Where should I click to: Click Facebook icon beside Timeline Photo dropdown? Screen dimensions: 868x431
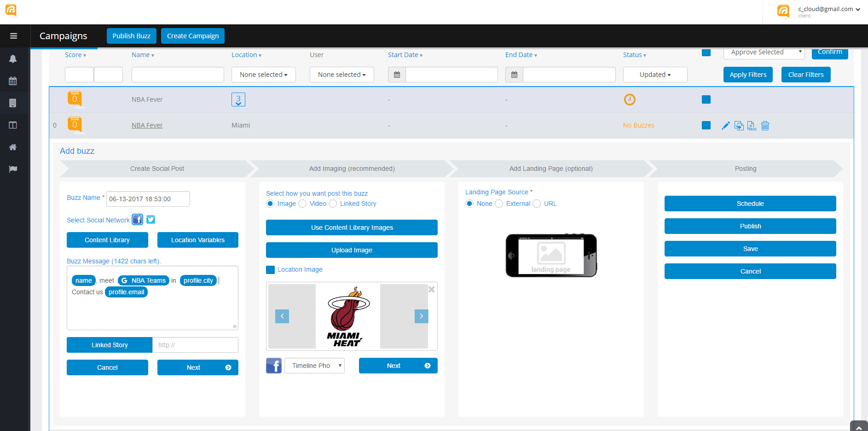(x=274, y=366)
